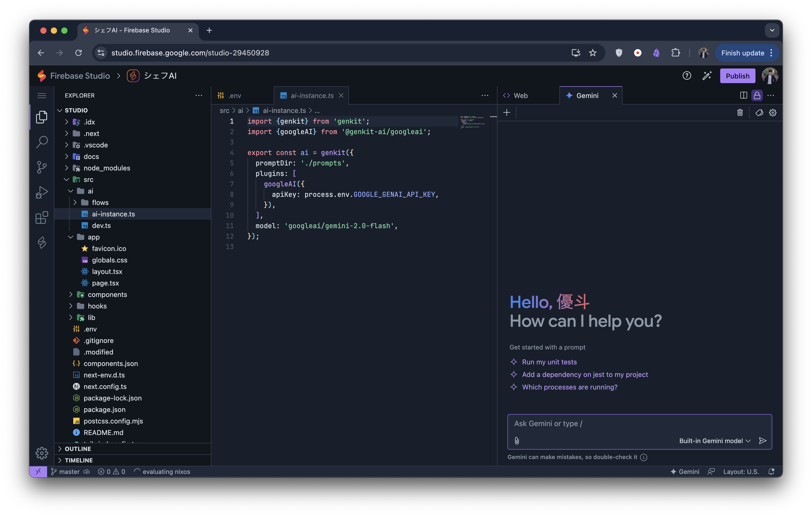Open the Run and Debug view
This screenshot has width=812, height=516.
point(42,192)
